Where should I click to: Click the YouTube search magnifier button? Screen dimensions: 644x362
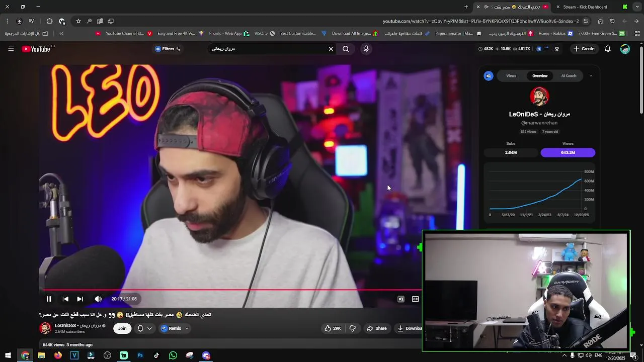click(346, 49)
